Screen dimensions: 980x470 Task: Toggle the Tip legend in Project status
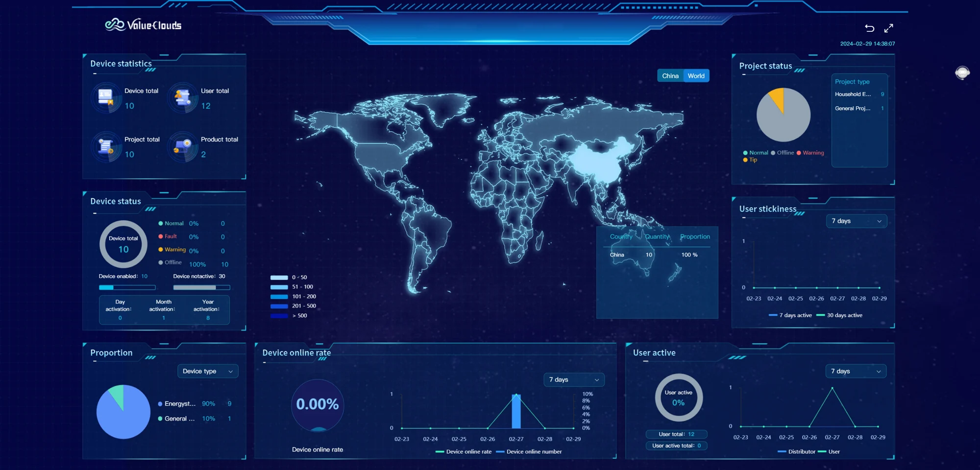750,160
